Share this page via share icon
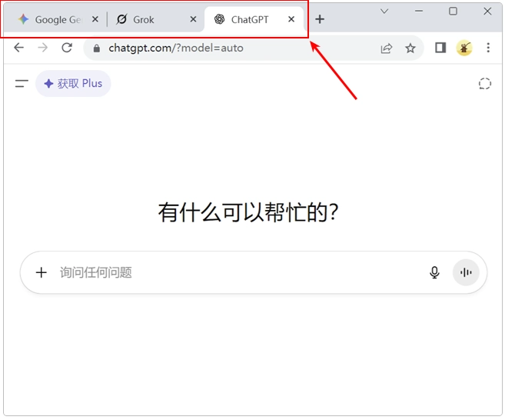505x420 pixels. (x=386, y=48)
